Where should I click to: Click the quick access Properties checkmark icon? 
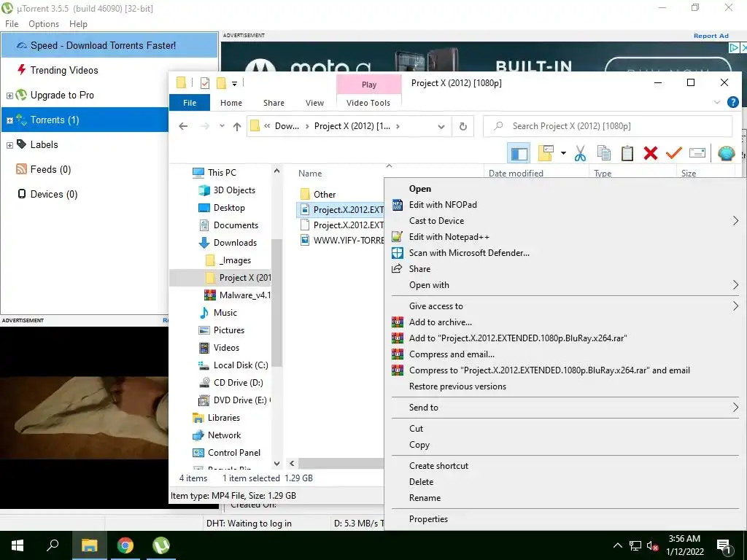click(205, 83)
